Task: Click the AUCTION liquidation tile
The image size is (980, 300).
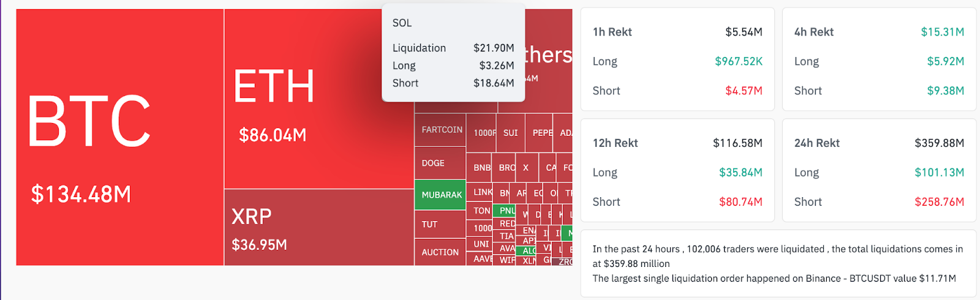Action: click(440, 252)
